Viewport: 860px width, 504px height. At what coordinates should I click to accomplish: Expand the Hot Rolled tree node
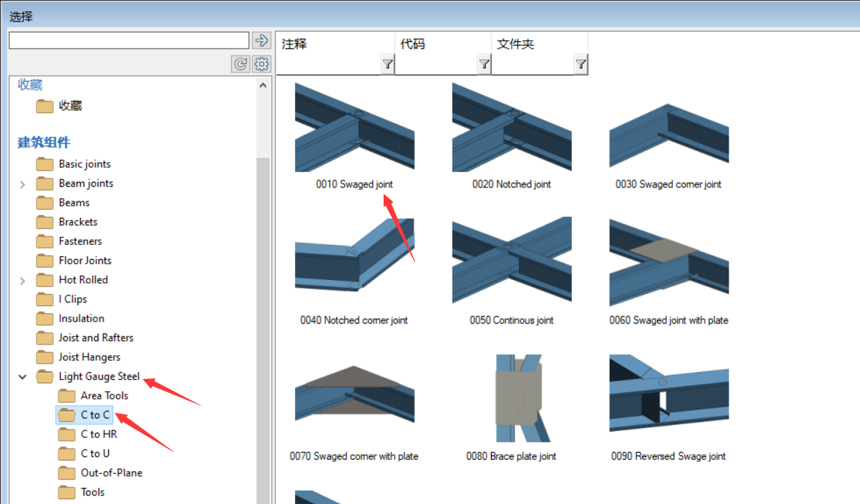coord(22,280)
